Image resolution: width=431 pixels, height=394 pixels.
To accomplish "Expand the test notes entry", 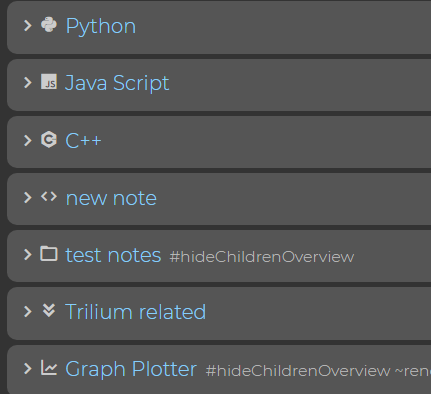I will click(28, 255).
